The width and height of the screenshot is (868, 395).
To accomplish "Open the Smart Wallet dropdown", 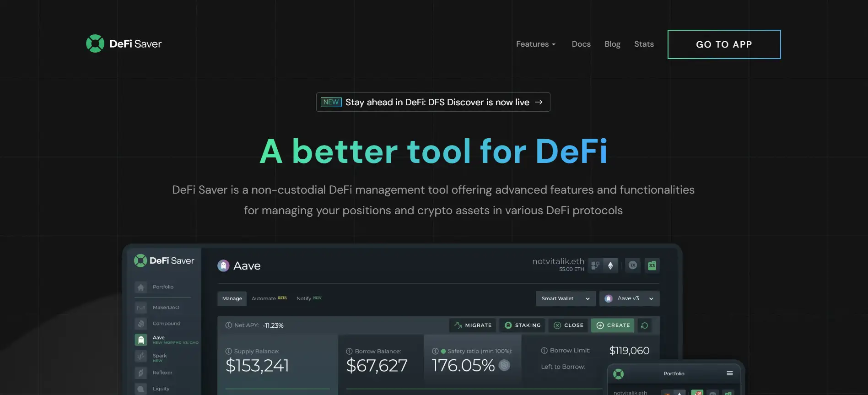I will (x=566, y=298).
